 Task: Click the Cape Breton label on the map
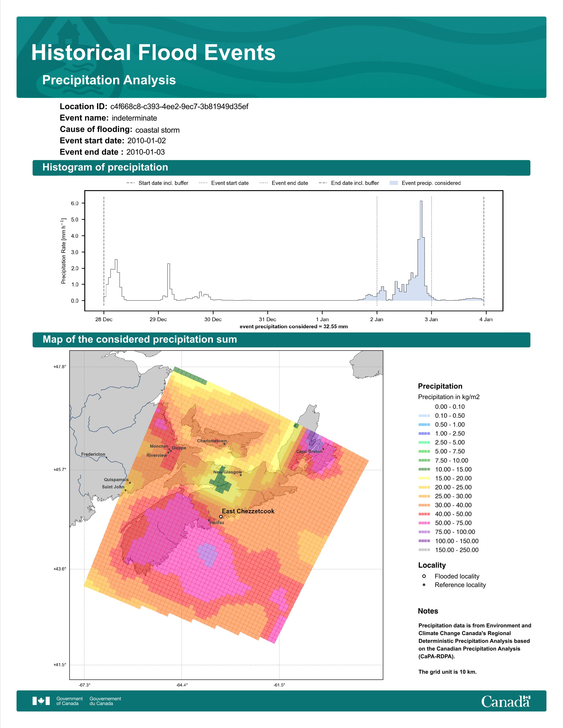310,451
